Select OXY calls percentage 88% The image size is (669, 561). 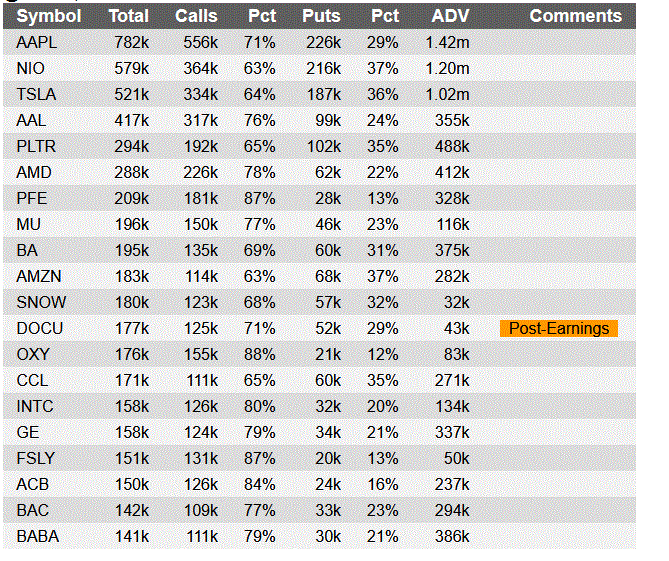pyautogui.click(x=260, y=354)
